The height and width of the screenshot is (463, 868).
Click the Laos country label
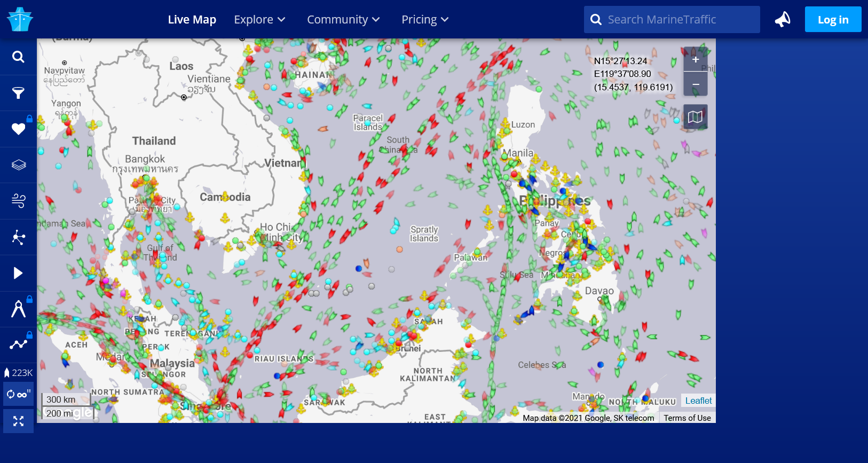pyautogui.click(x=181, y=66)
